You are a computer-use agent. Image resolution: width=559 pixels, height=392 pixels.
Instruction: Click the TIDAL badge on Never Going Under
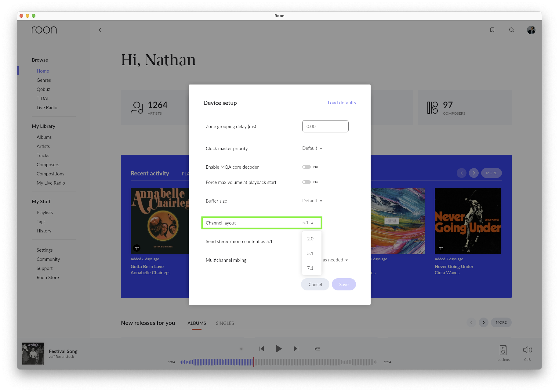[x=441, y=248]
